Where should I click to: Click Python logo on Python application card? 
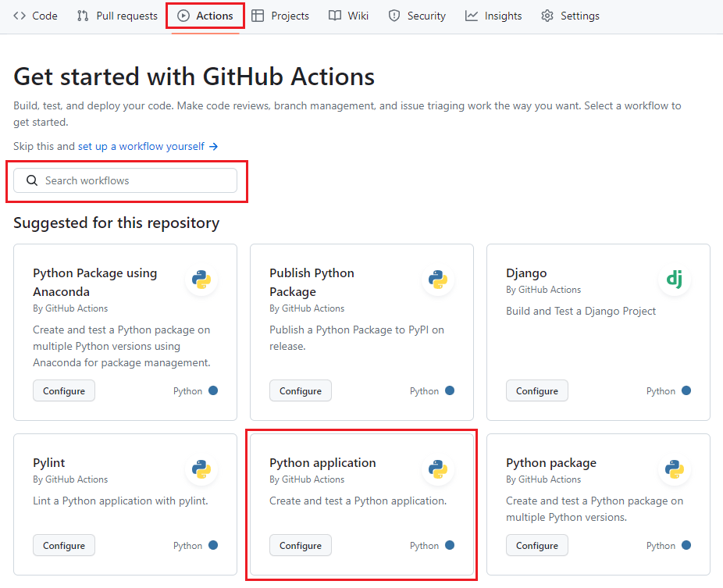438,469
